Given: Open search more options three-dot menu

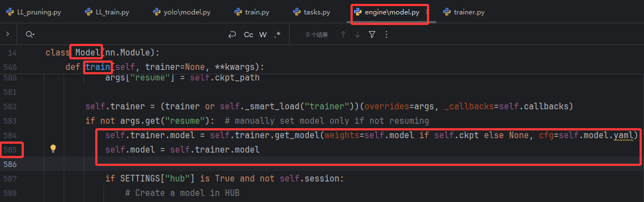Looking at the screenshot, I should 386,34.
